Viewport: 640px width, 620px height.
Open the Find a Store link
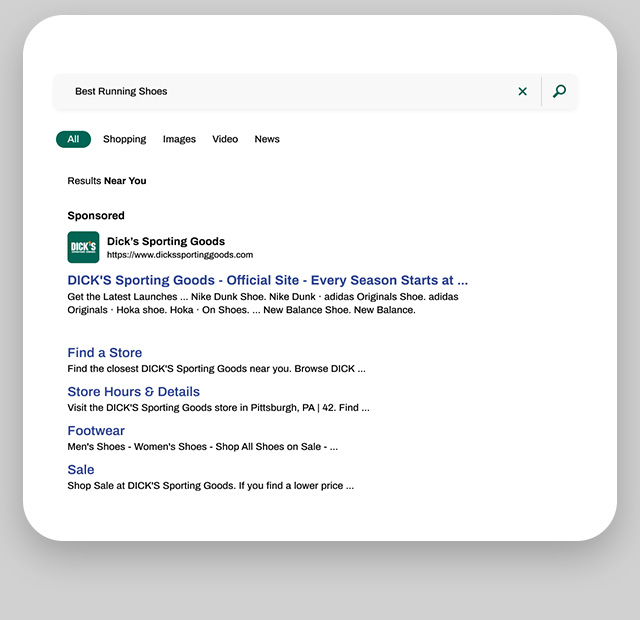click(x=105, y=353)
